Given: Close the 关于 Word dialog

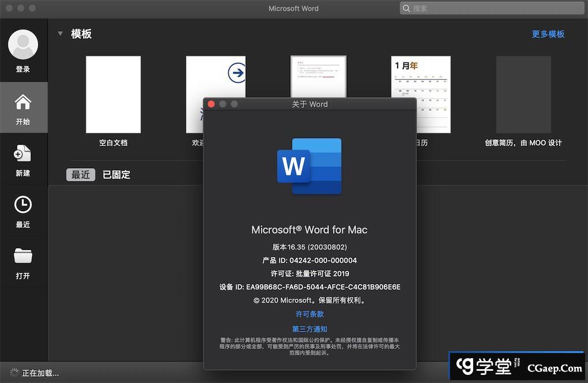Looking at the screenshot, I should click(x=211, y=104).
